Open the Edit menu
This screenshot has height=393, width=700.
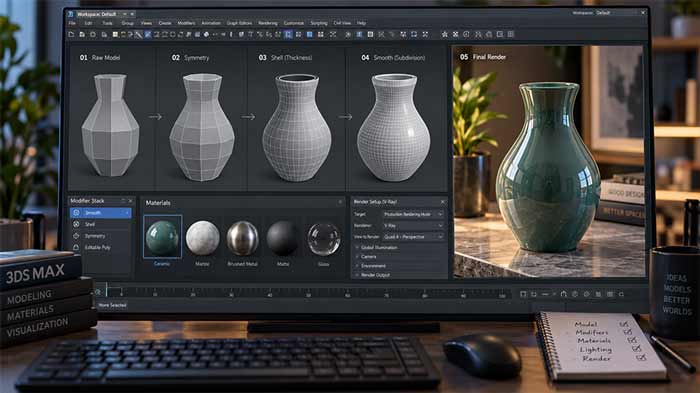pyautogui.click(x=88, y=23)
